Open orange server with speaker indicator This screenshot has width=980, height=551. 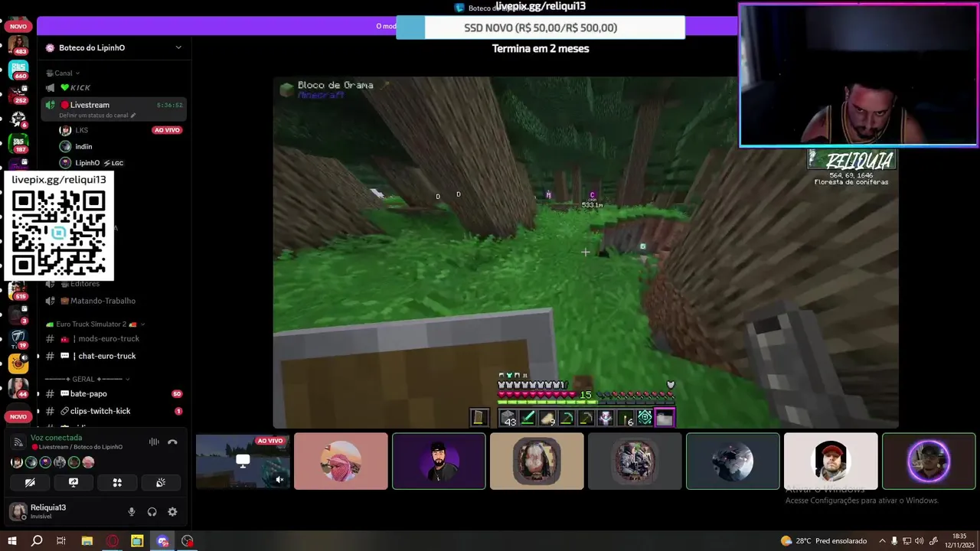coord(18,364)
